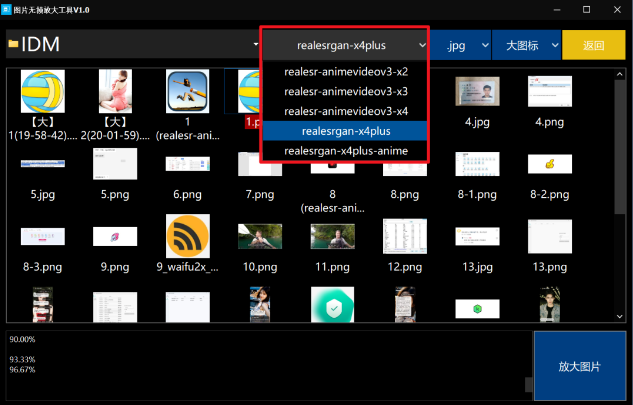Choose realesrgan-x4plus-anime model
This screenshot has height=405, width=633.
coord(346,151)
